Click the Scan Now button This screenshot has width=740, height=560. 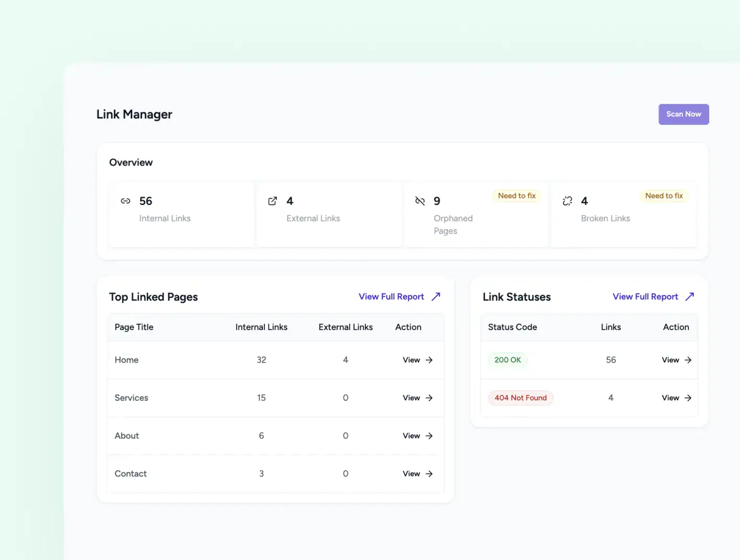tap(684, 114)
